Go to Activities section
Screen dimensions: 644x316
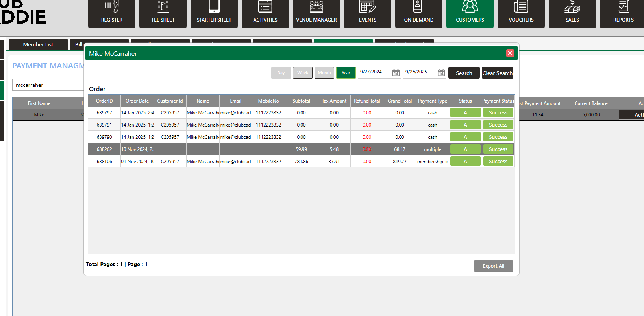(x=265, y=14)
